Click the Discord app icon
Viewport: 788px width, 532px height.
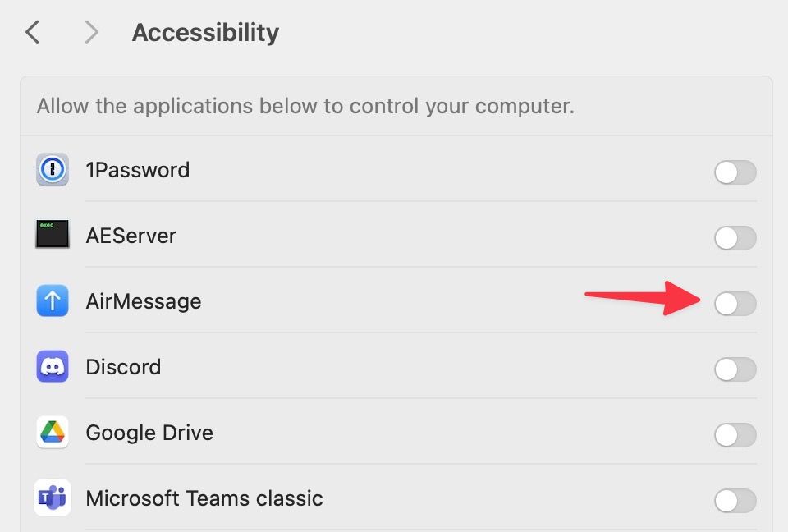pos(52,367)
